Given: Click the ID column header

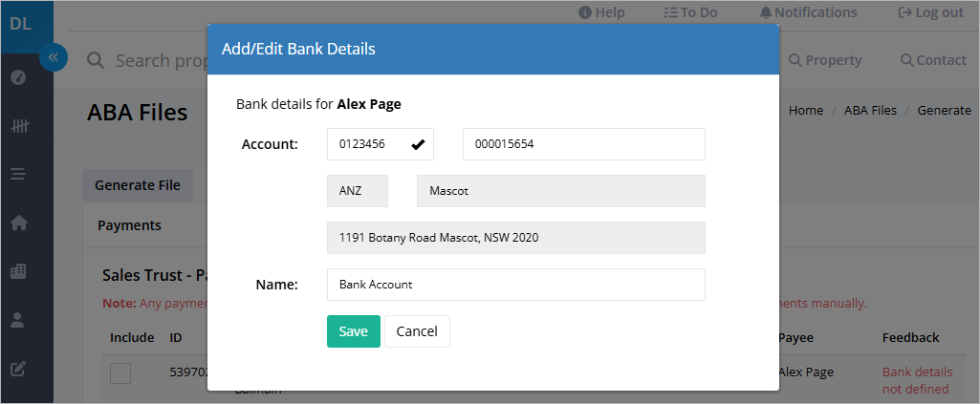Looking at the screenshot, I should (176, 338).
